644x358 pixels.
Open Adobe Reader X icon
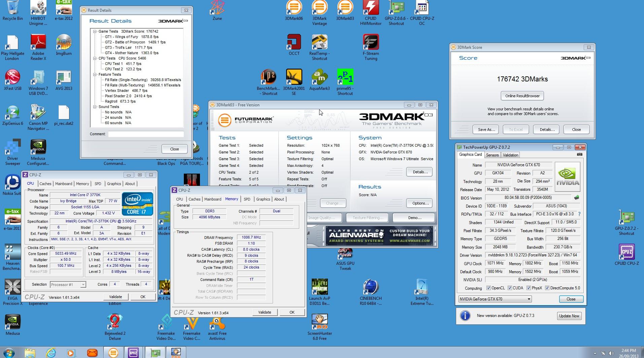tap(38, 47)
